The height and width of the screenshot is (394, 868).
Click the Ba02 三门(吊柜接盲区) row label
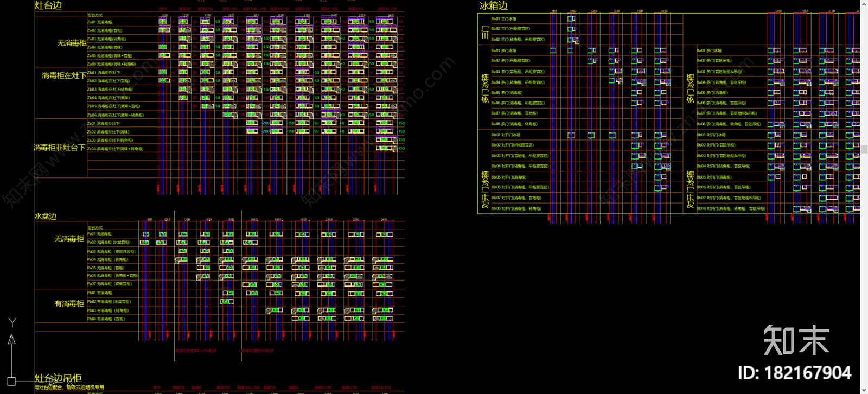510,29
